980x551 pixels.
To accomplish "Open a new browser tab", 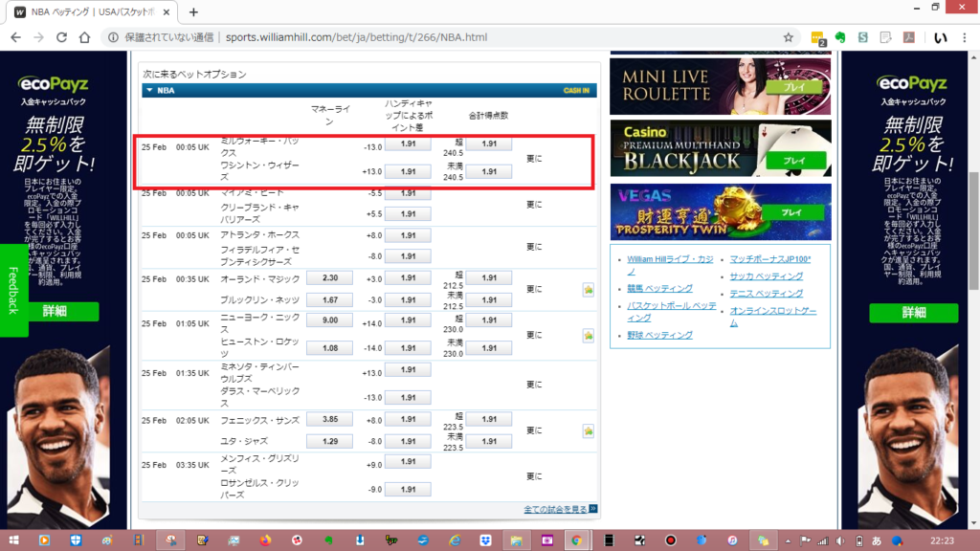I will point(193,11).
